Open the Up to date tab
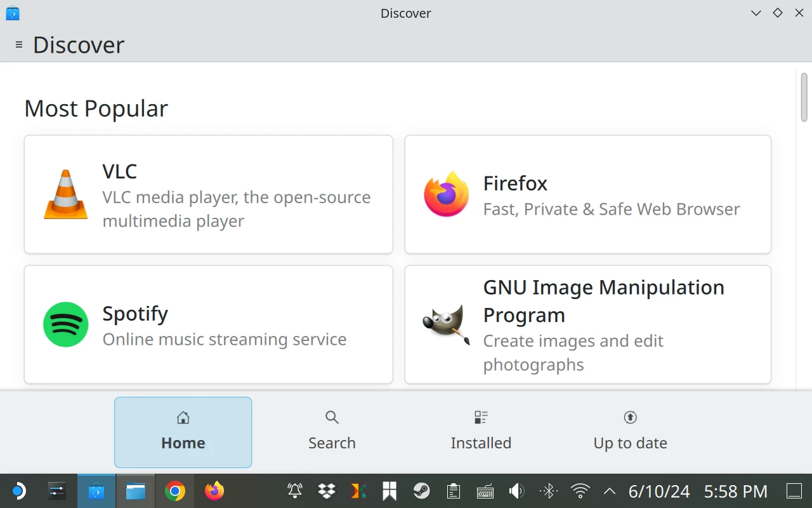 coord(630,432)
